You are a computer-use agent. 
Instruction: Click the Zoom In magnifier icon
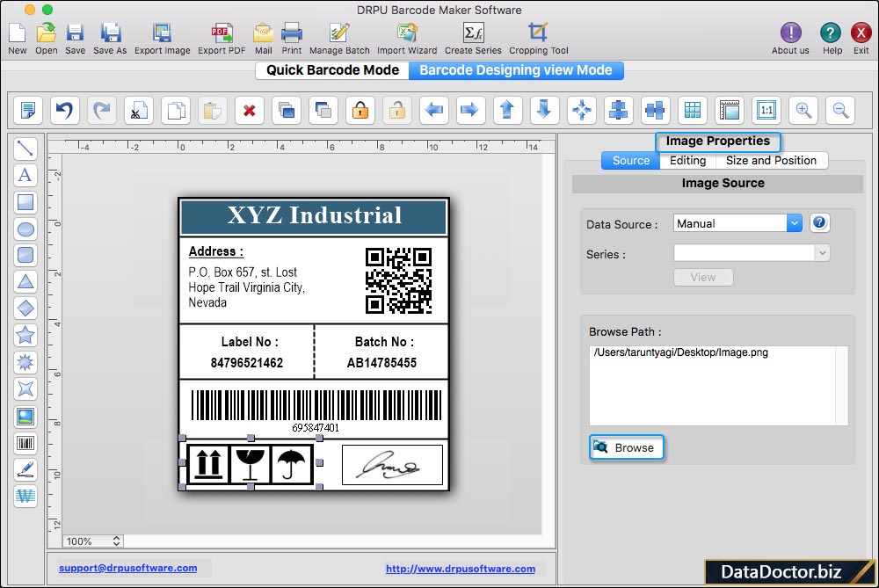click(x=803, y=110)
